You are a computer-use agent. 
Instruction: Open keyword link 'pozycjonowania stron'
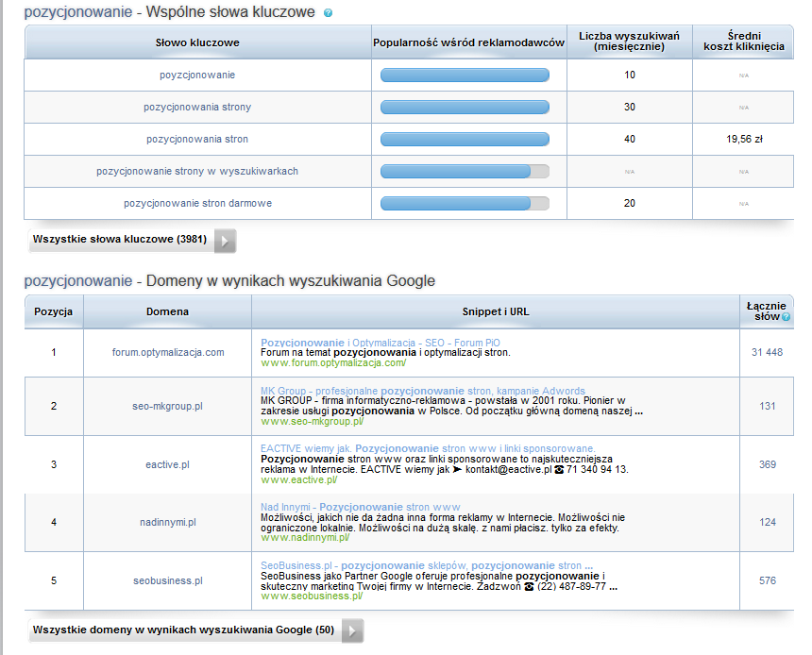pyautogui.click(x=197, y=139)
